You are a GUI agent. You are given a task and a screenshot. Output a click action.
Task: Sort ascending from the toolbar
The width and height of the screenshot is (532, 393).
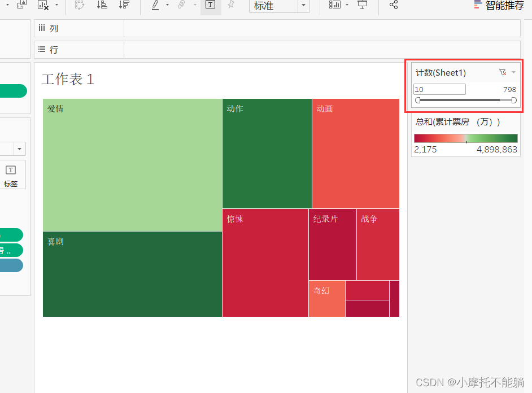click(x=102, y=5)
